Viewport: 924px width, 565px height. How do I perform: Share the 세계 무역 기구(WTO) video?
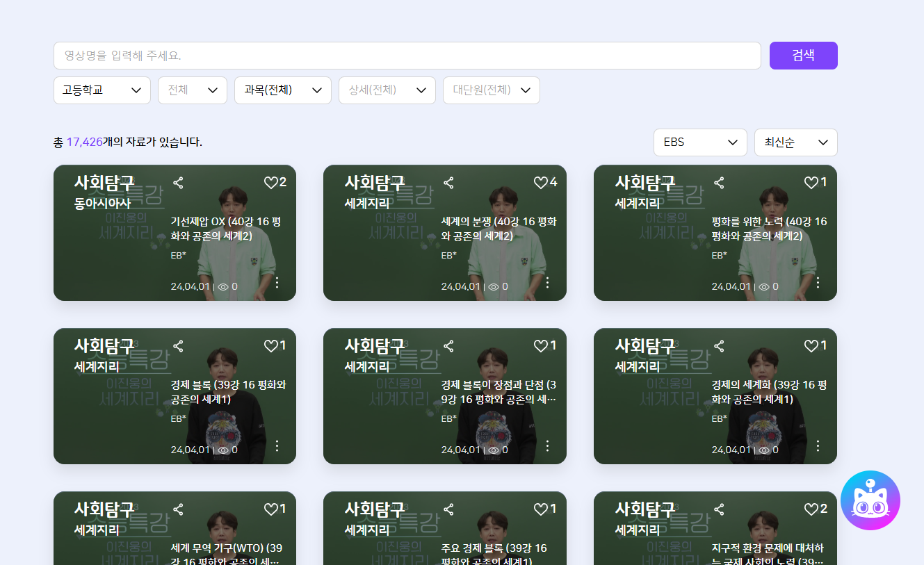pos(178,509)
